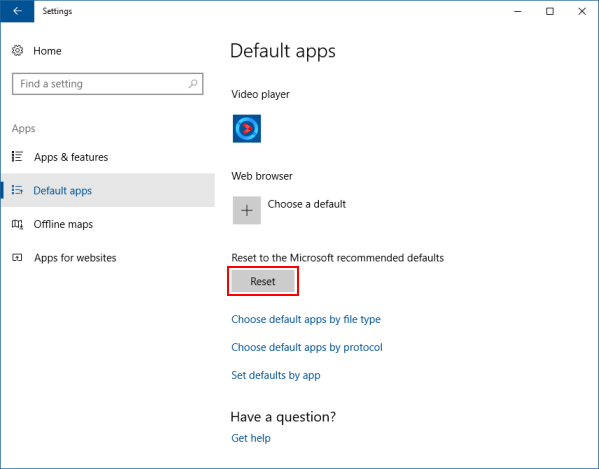599x469 pixels.
Task: Open Choose default apps by file type
Action: [x=306, y=319]
